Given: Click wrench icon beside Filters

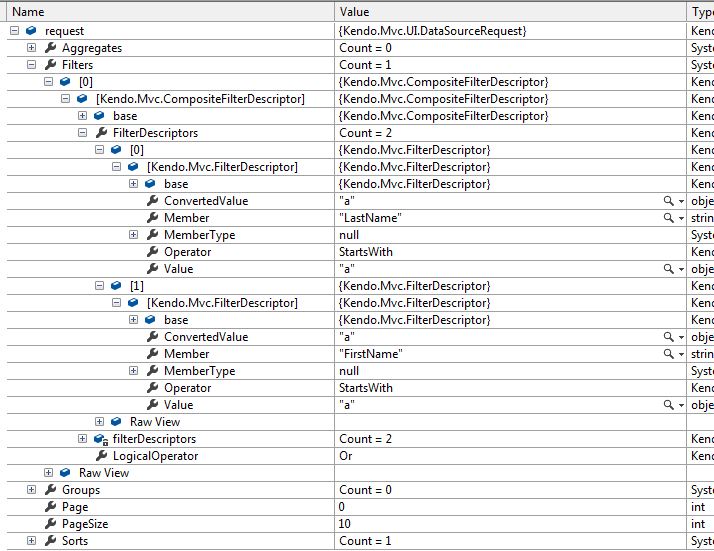Looking at the screenshot, I should click(51, 65).
